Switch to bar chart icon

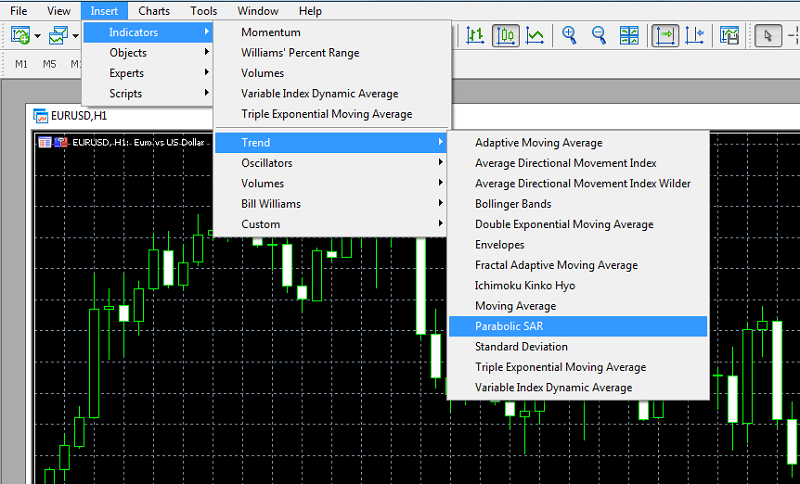coord(475,36)
